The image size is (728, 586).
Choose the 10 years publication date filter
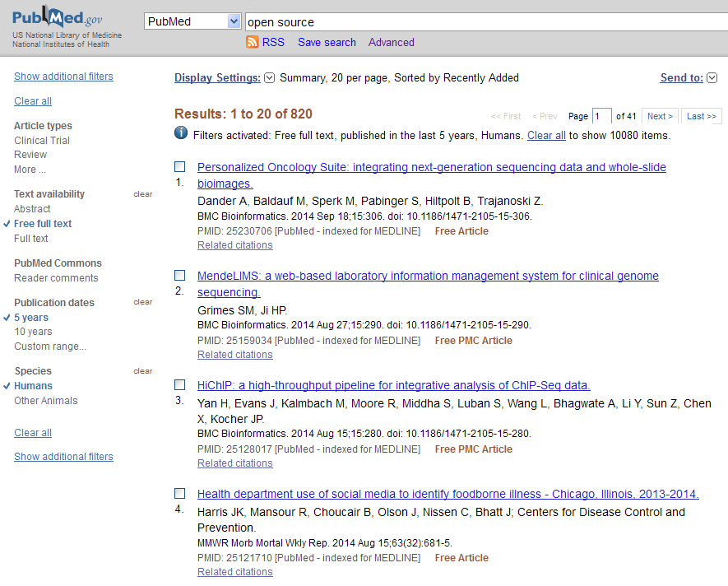point(33,332)
